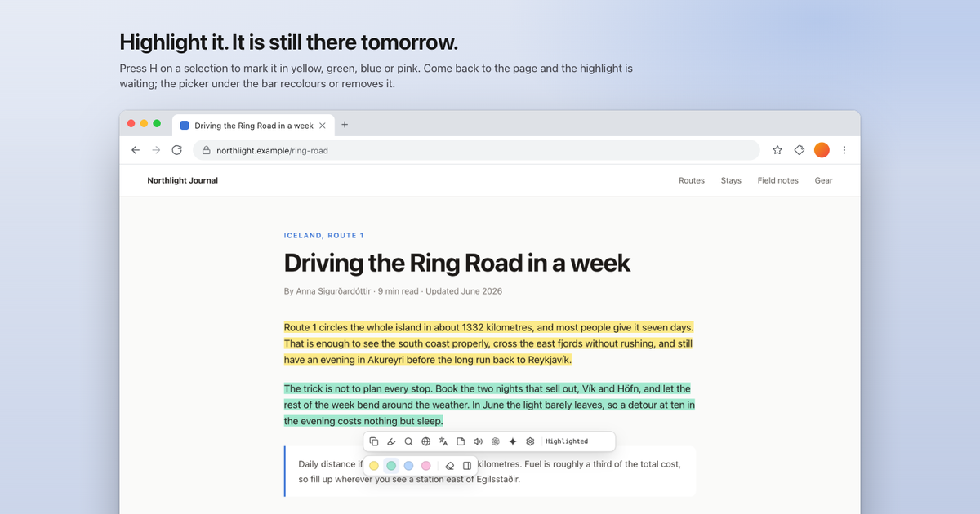The width and height of the screenshot is (980, 514).
Task: Close the Driving the Ring Road tab
Action: (323, 126)
